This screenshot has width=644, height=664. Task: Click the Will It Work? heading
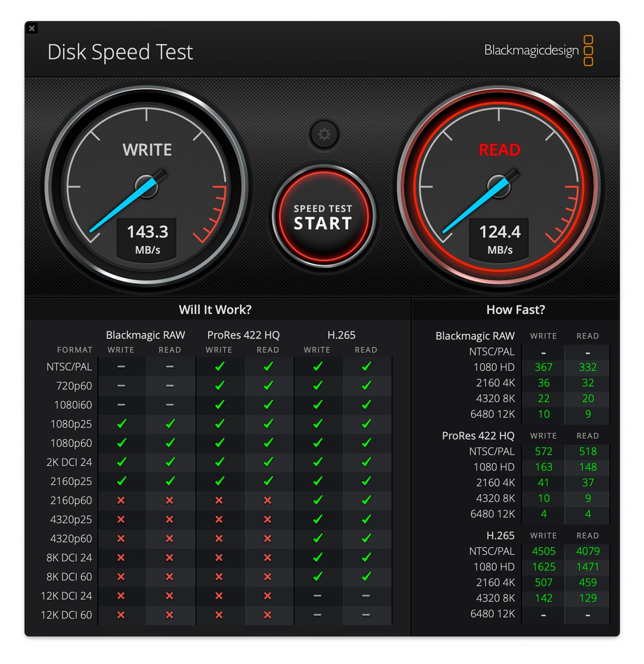coord(215,310)
